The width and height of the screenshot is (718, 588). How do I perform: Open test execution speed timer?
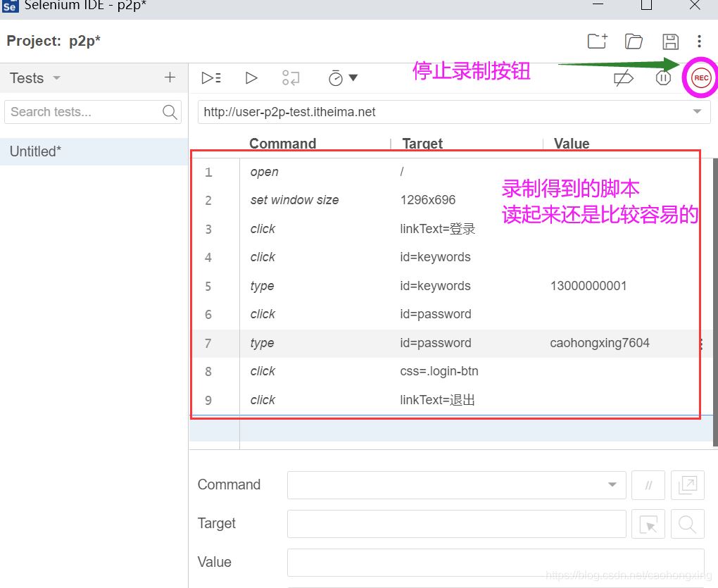(343, 78)
